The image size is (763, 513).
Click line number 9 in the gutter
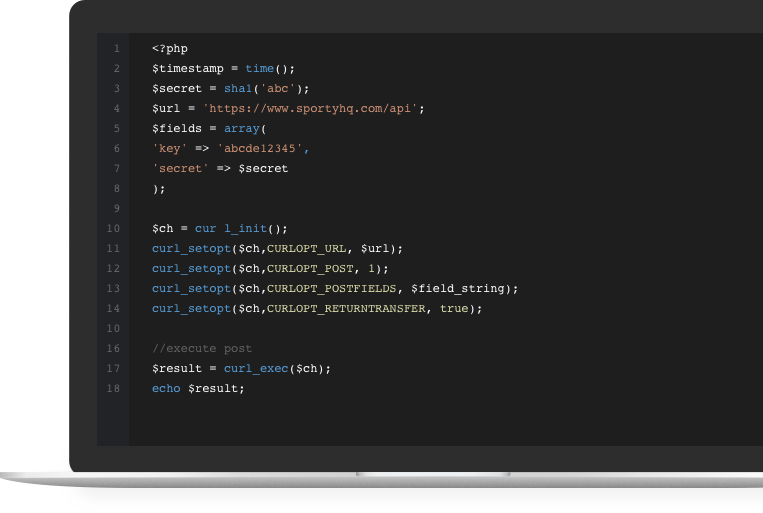[116, 208]
